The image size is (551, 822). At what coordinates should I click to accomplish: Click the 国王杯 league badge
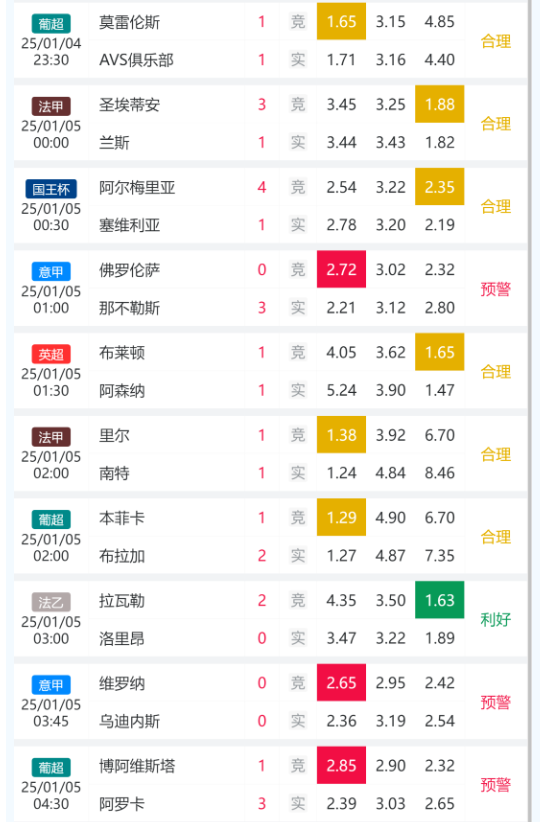tap(51, 189)
